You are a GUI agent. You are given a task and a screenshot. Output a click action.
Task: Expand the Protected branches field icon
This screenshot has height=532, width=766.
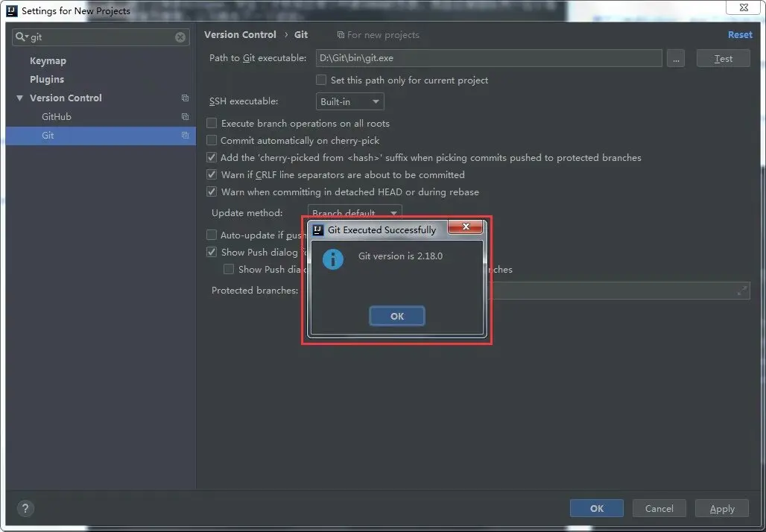(x=742, y=291)
